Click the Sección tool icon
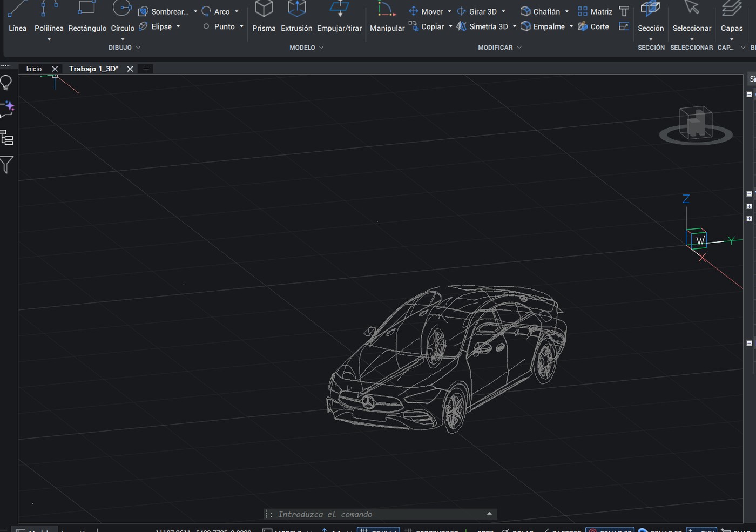The image size is (756, 532). pyautogui.click(x=651, y=8)
